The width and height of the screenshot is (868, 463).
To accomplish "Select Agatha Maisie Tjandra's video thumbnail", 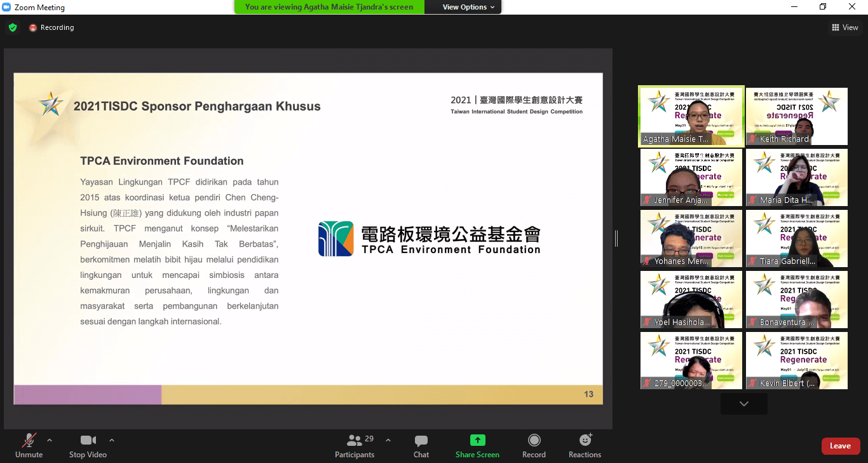I will click(691, 117).
